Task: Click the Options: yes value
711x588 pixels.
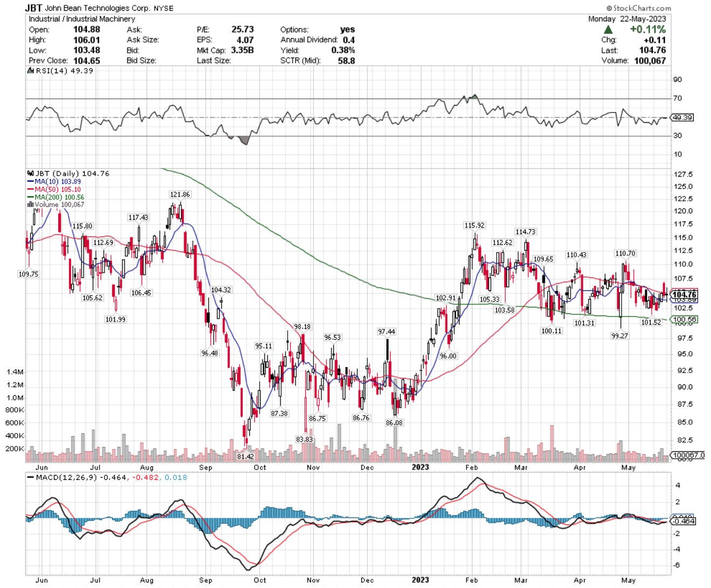Action: [x=347, y=30]
